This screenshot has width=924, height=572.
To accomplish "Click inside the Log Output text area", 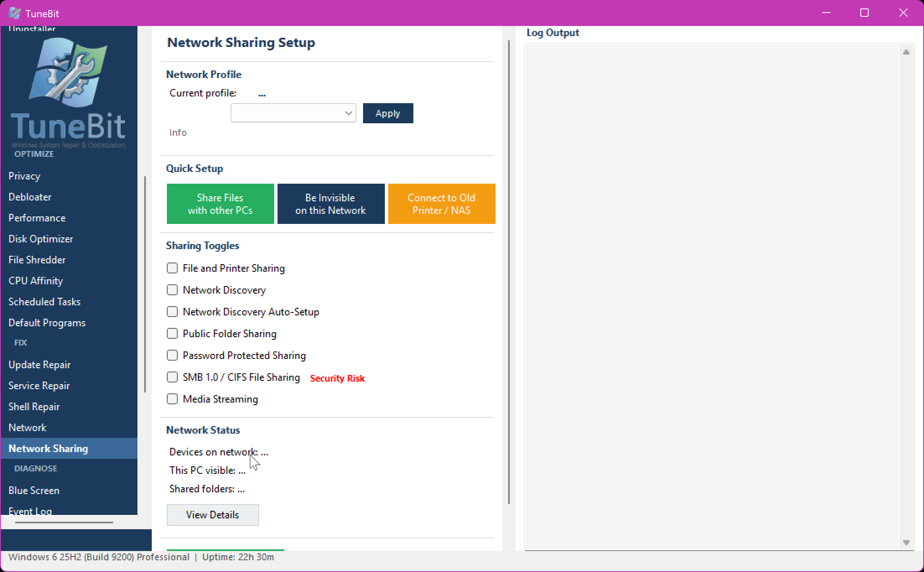I will (x=712, y=297).
